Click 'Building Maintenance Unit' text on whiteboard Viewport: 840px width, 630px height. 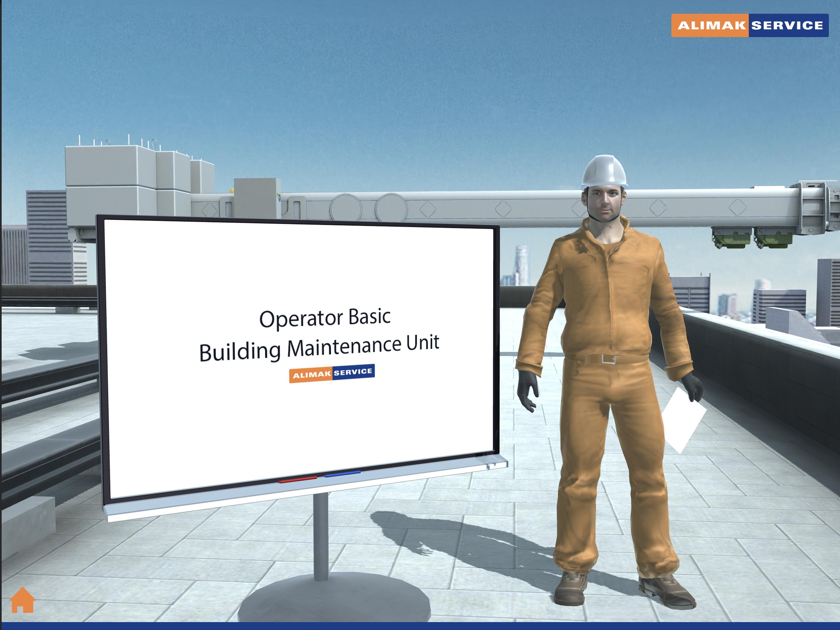(319, 348)
